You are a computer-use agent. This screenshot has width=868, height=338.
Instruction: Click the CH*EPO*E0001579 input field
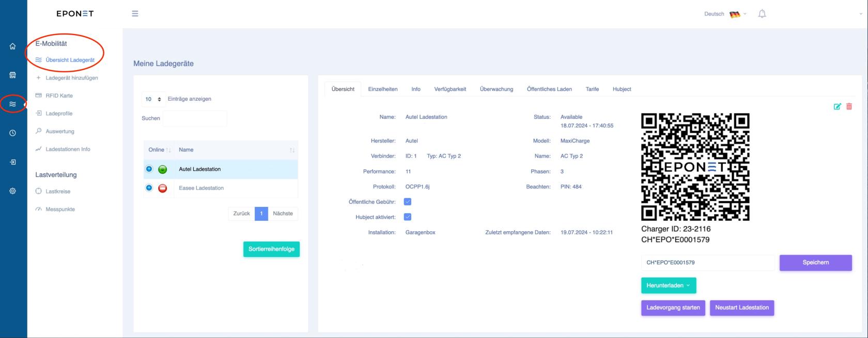click(x=708, y=263)
